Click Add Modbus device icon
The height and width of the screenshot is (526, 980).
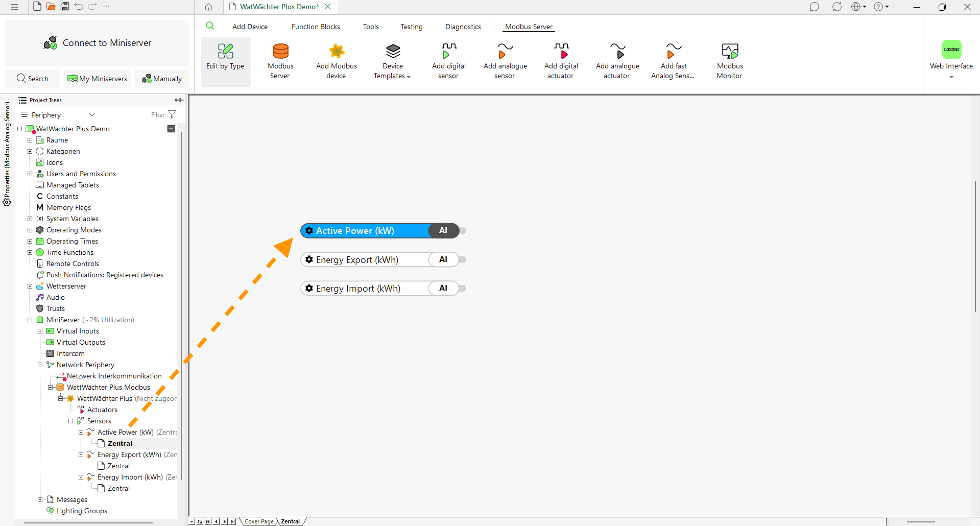[x=337, y=51]
